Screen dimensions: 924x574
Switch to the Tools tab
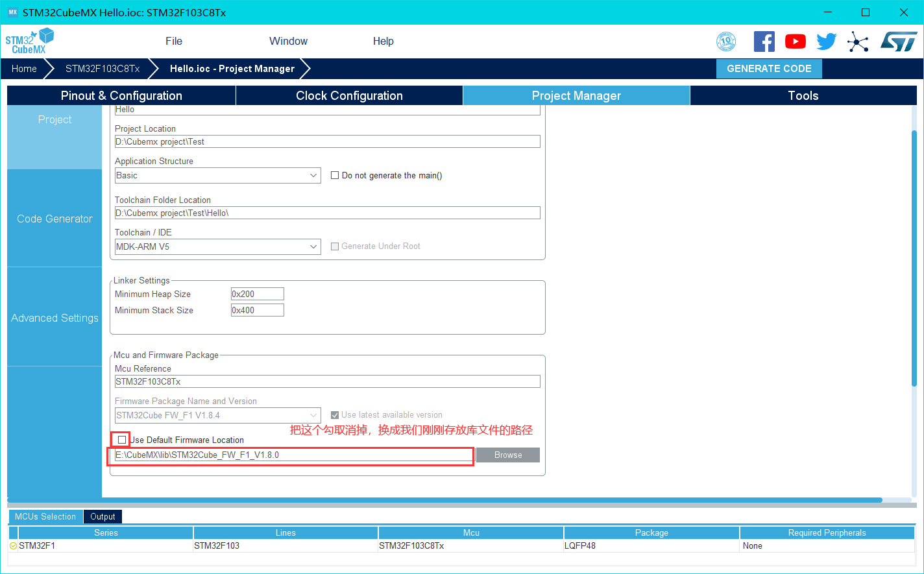coord(803,95)
